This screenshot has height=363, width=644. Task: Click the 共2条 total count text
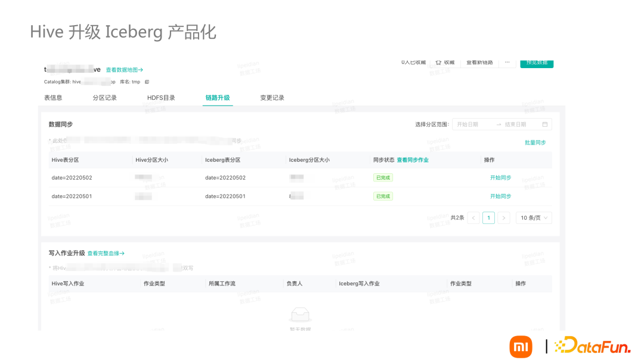coord(457,217)
